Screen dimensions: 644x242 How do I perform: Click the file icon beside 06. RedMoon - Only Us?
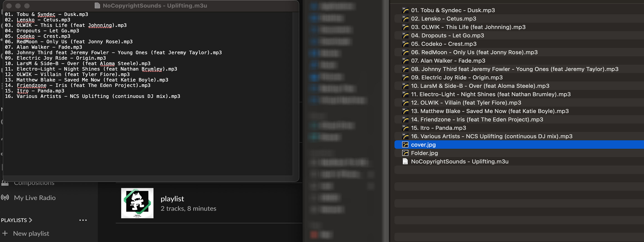point(405,52)
